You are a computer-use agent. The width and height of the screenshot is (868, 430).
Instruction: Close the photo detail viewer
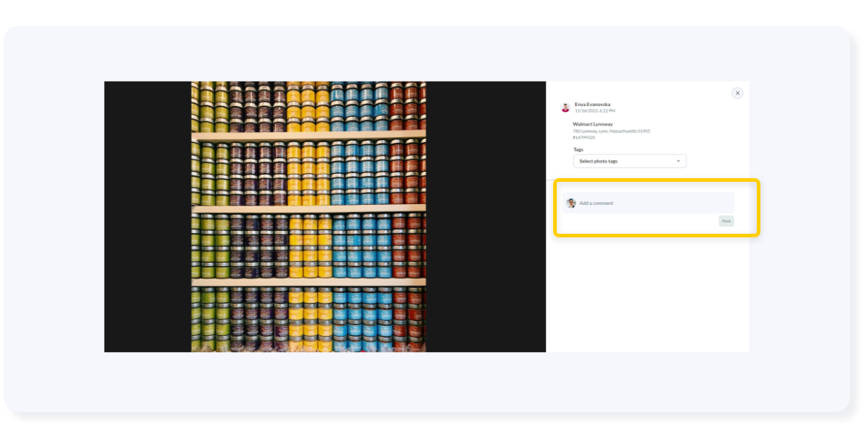click(737, 93)
